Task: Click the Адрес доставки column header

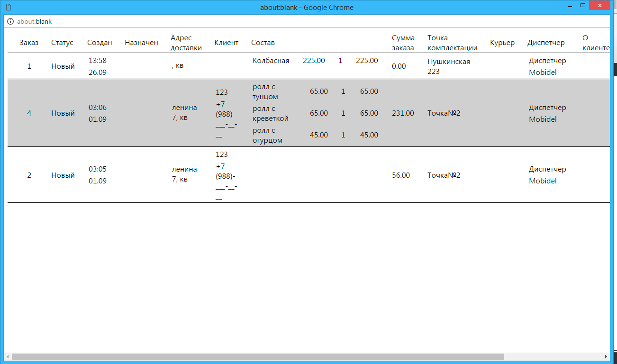Action: 186,43
